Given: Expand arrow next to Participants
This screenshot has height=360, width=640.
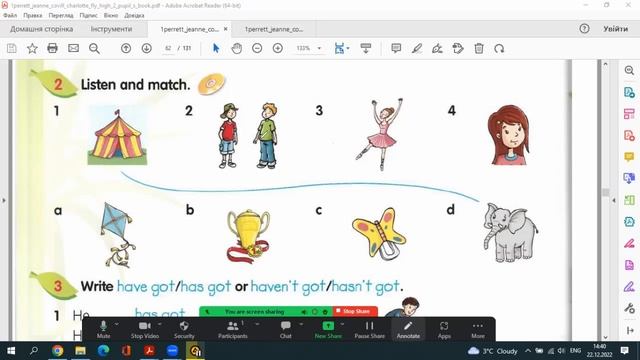Looking at the screenshot, I should click(x=257, y=324).
